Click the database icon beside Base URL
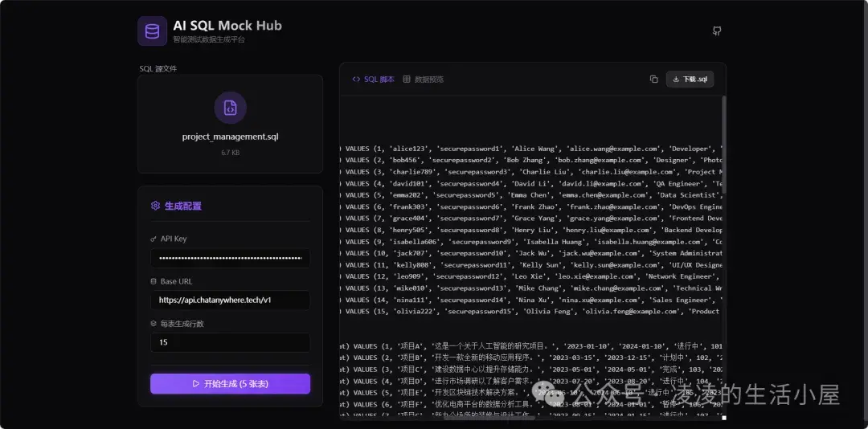This screenshot has height=429, width=868. point(154,281)
